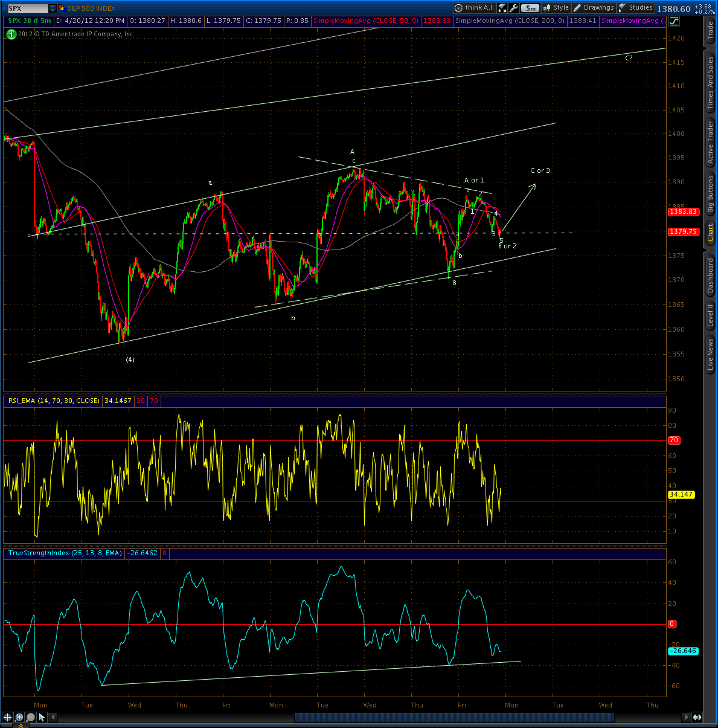Click the 'C or 3' chart annotation
The height and width of the screenshot is (728, 718).
pos(540,171)
